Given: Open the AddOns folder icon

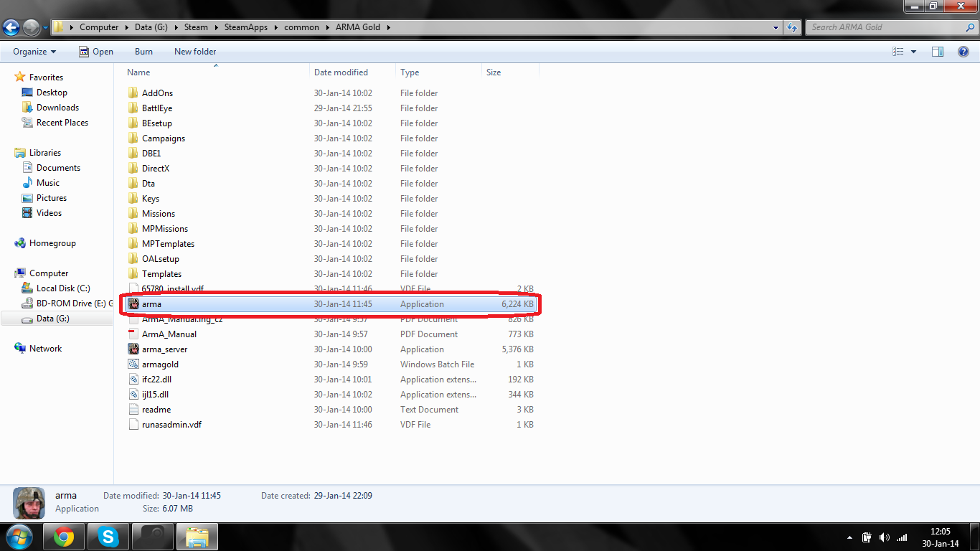Looking at the screenshot, I should pos(133,93).
